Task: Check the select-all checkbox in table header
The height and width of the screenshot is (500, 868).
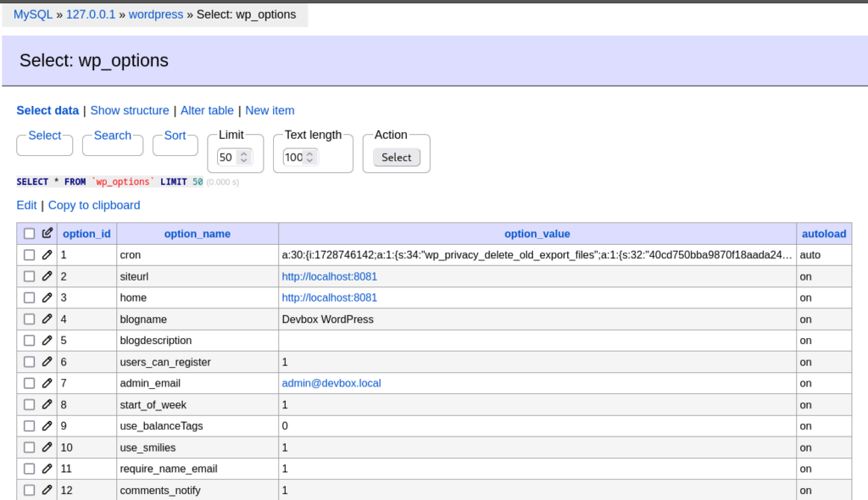Action: tap(30, 234)
